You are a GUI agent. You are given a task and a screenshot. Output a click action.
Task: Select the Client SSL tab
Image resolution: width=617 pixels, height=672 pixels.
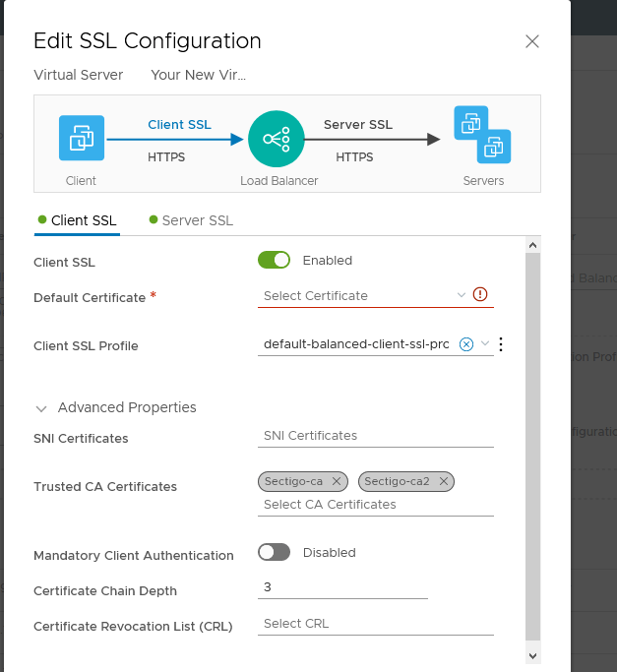(78, 220)
